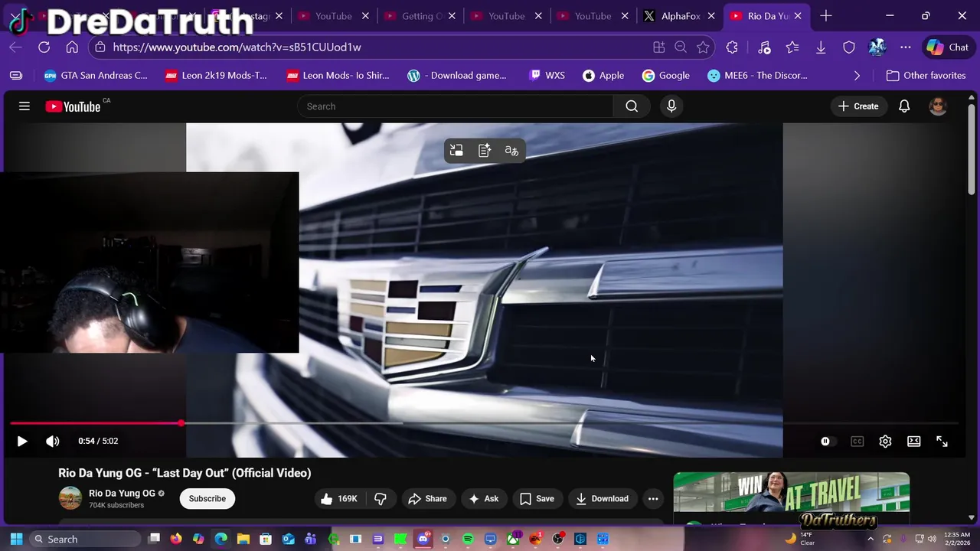Toggle closed captions on the video
The width and height of the screenshot is (980, 551).
(857, 442)
